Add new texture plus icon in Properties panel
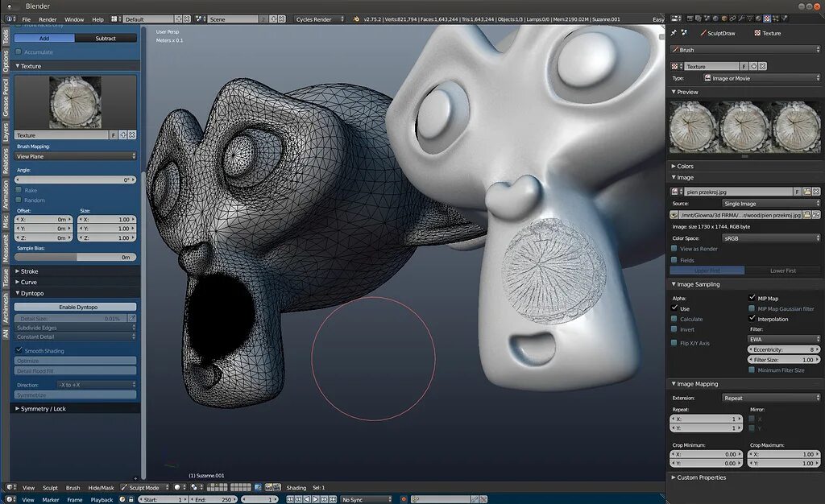This screenshot has height=504, width=825. click(754, 66)
